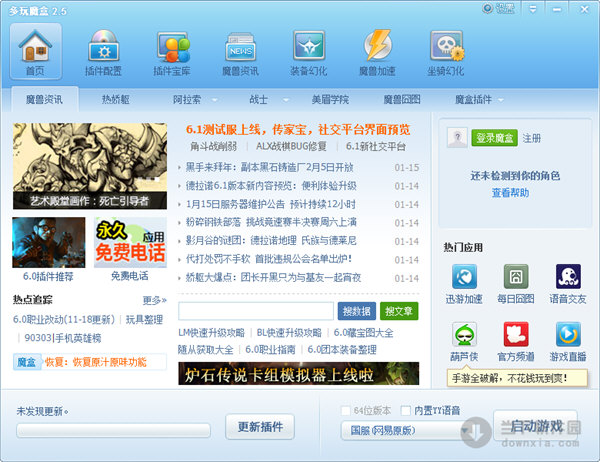Open news 1月15日服务器维护公告
The width and height of the screenshot is (600, 462).
click(x=271, y=204)
